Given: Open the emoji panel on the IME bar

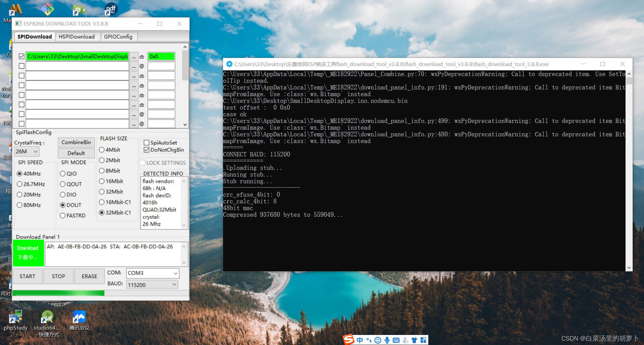Looking at the screenshot, I should [x=378, y=340].
